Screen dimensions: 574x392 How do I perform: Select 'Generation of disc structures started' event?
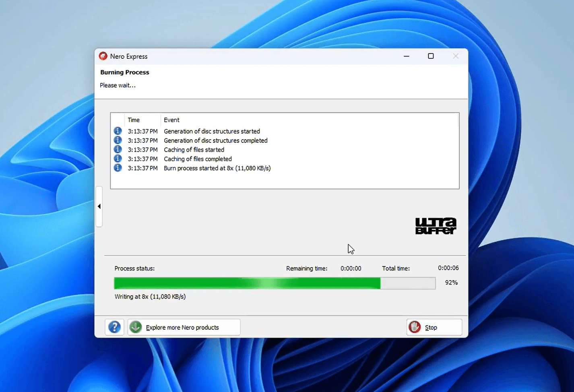click(x=212, y=131)
